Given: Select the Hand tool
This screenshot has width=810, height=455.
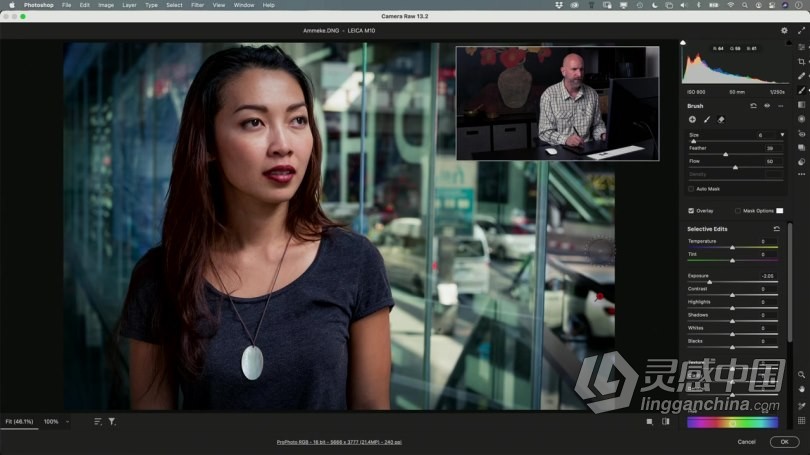Looking at the screenshot, I should 801,389.
